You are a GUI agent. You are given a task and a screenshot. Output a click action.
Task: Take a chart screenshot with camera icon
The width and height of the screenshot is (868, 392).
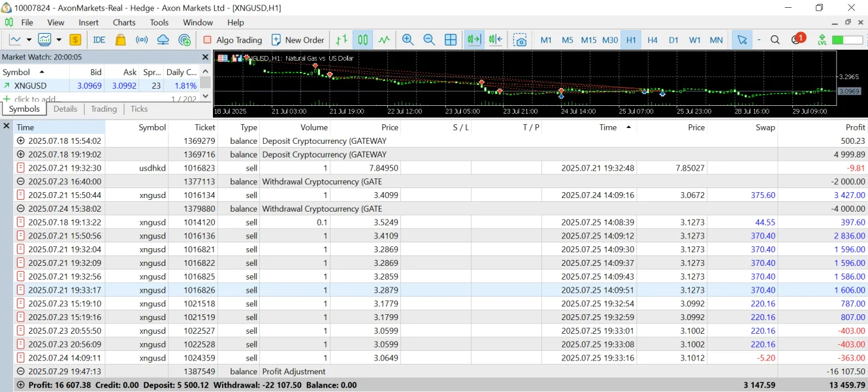[x=520, y=40]
